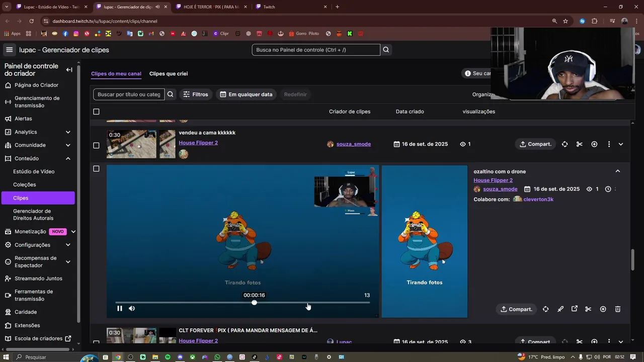
Task: Open the hamburger menu beside lupac title
Action: click(9, 50)
